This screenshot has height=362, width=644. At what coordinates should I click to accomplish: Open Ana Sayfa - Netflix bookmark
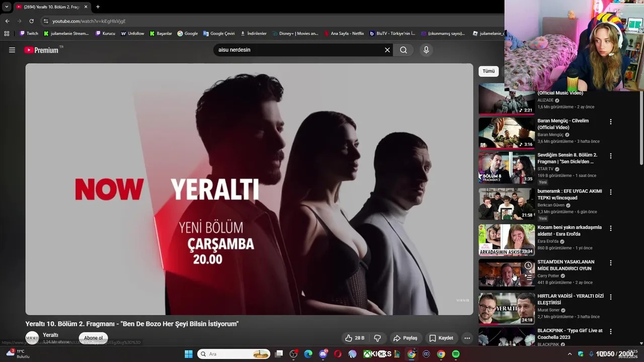pos(344,34)
